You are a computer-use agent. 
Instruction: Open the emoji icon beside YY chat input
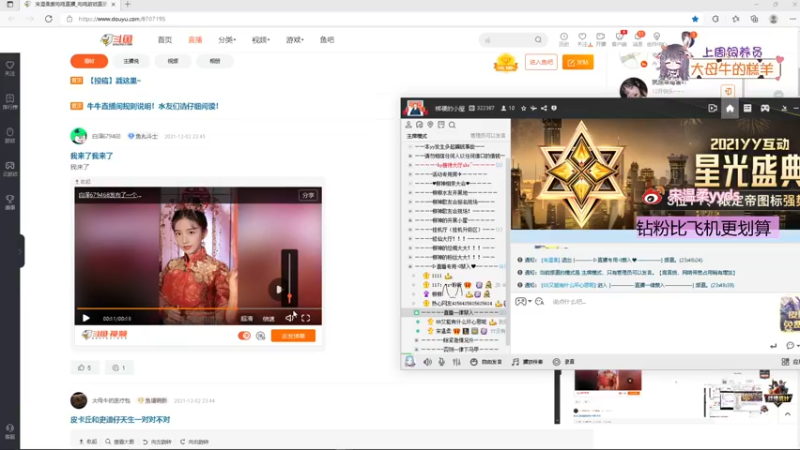(x=539, y=302)
